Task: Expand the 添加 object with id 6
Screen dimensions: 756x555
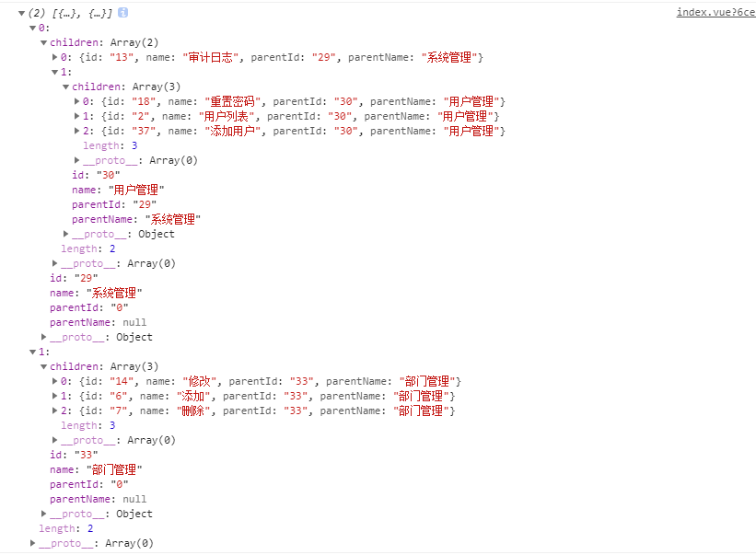Action: (54, 397)
